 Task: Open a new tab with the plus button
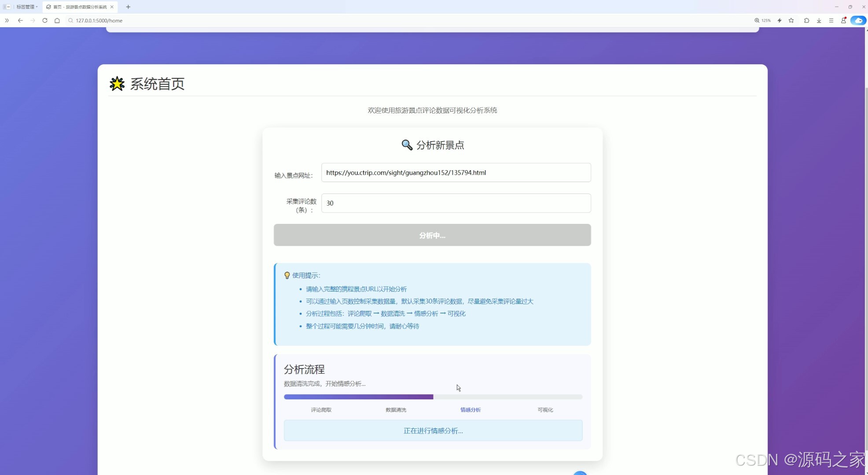pyautogui.click(x=128, y=7)
